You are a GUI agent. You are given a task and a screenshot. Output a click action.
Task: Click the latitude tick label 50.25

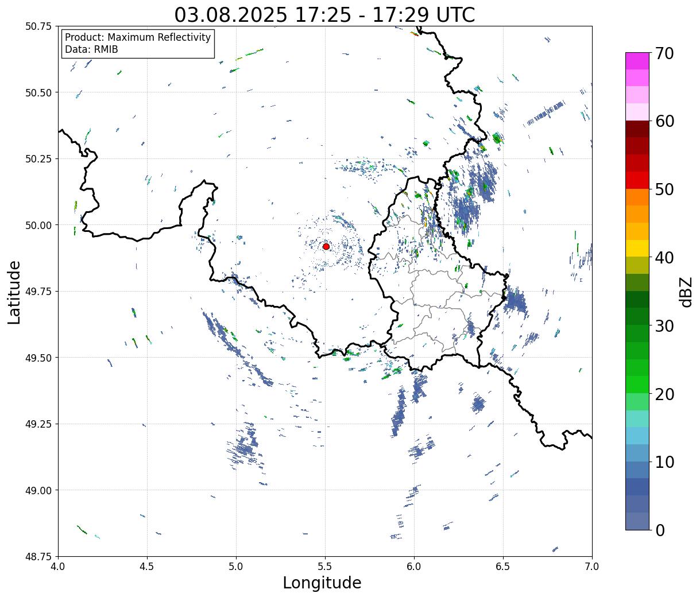point(38,159)
